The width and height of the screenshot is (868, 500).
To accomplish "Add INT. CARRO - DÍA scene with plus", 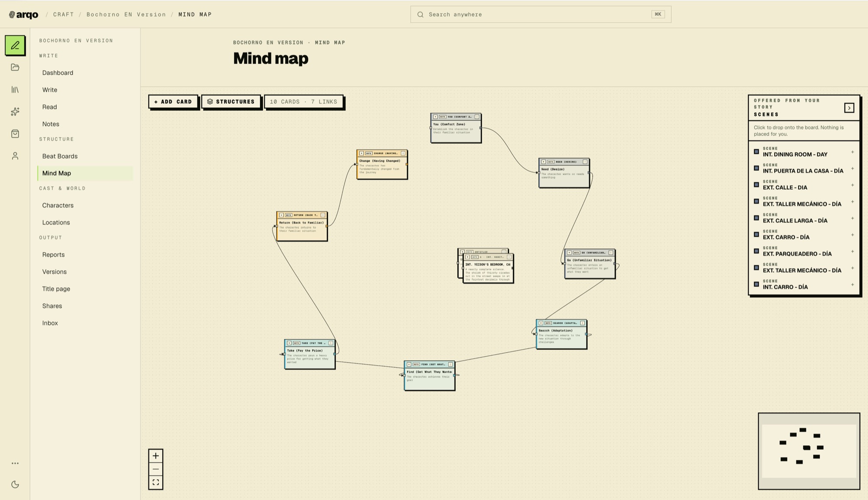I will [x=852, y=285].
